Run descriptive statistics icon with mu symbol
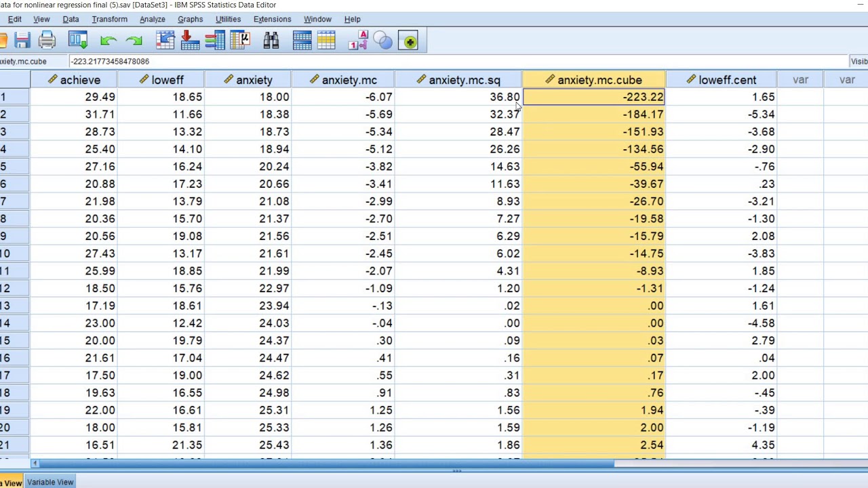The height and width of the screenshot is (488, 868). point(240,41)
